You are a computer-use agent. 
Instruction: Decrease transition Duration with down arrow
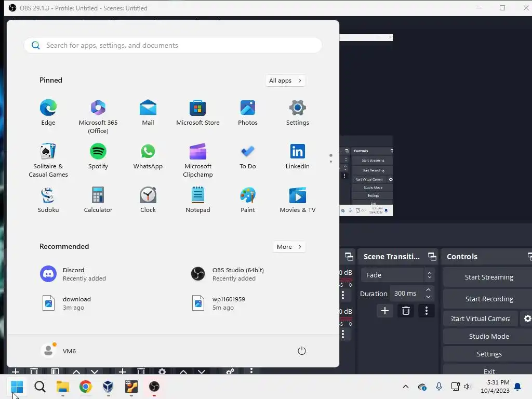click(x=428, y=297)
